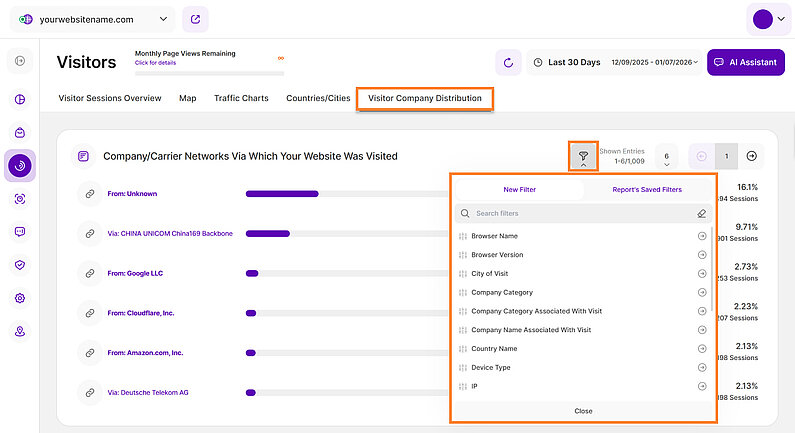Open the user profile avatar dropdown
The image size is (795, 433).
[x=768, y=19]
